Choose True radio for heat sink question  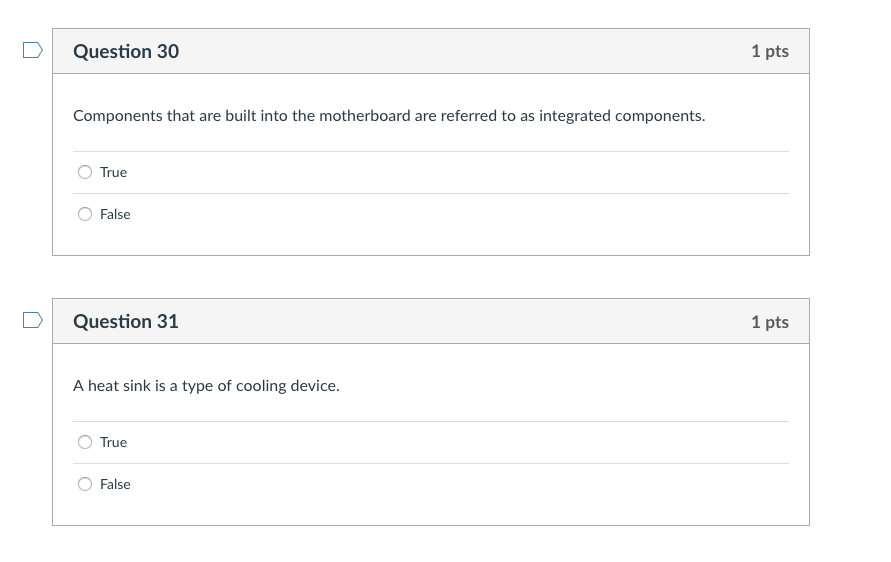85,442
